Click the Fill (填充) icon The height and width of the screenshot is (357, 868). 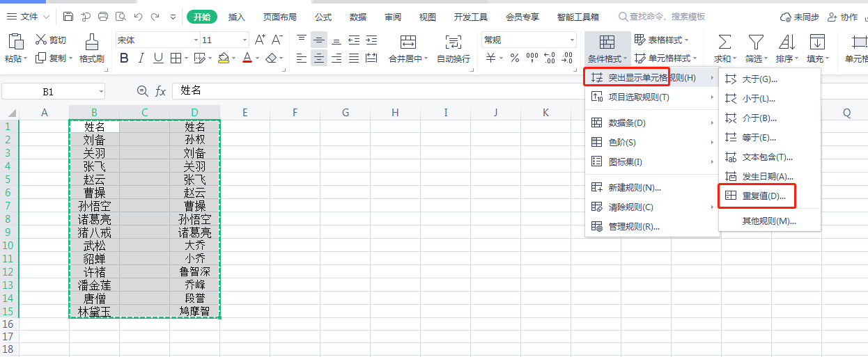(816, 42)
